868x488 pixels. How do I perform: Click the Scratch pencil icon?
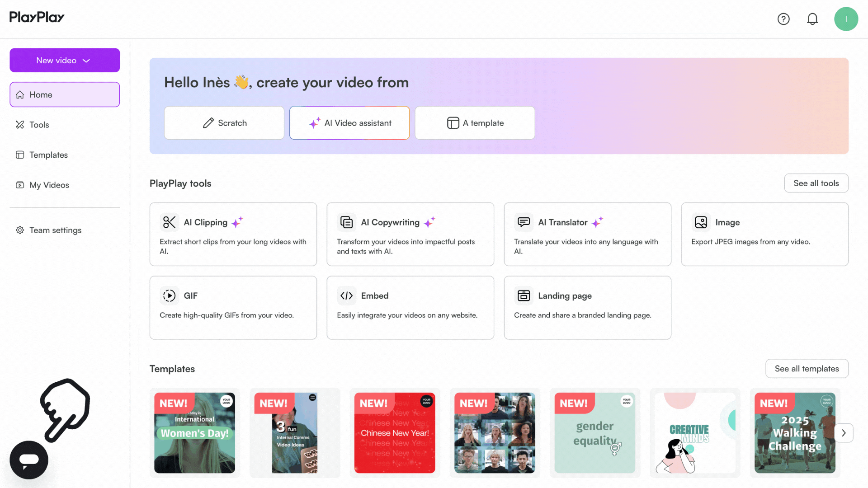coord(208,123)
